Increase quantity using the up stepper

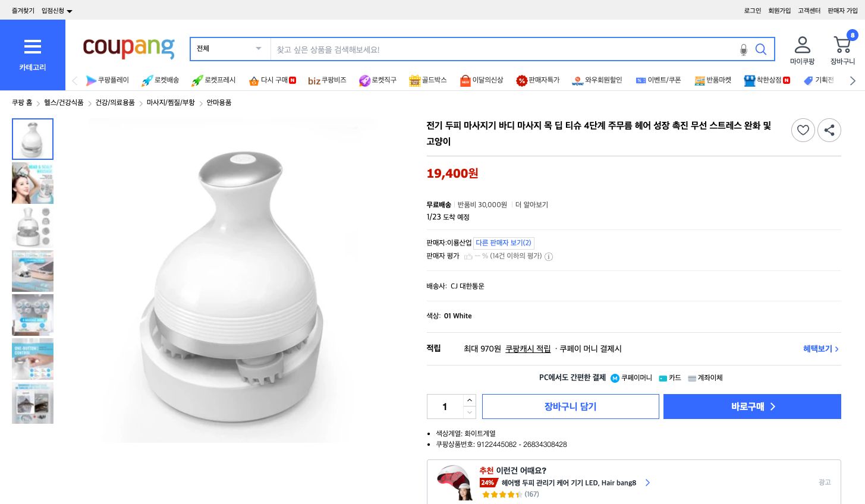[469, 400]
